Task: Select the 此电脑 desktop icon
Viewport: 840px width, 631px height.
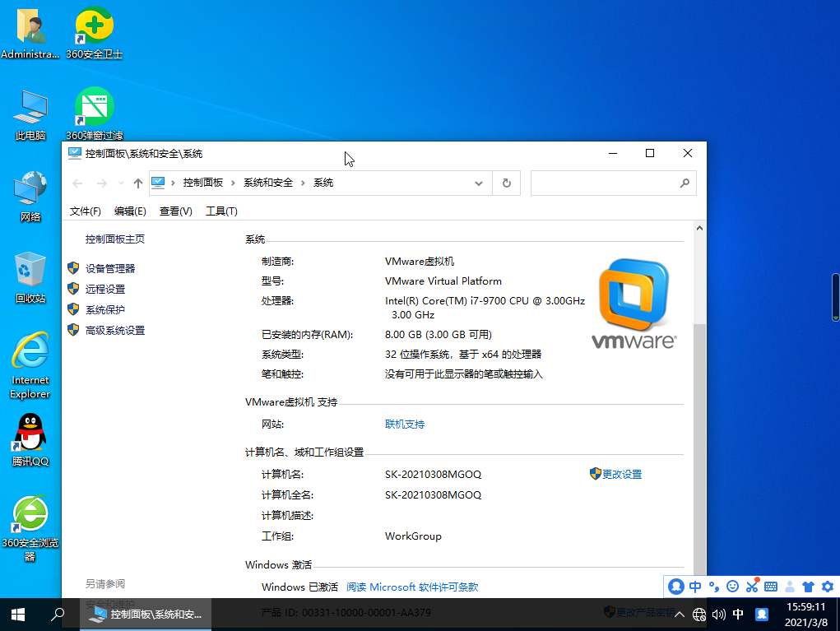Action: point(30,114)
